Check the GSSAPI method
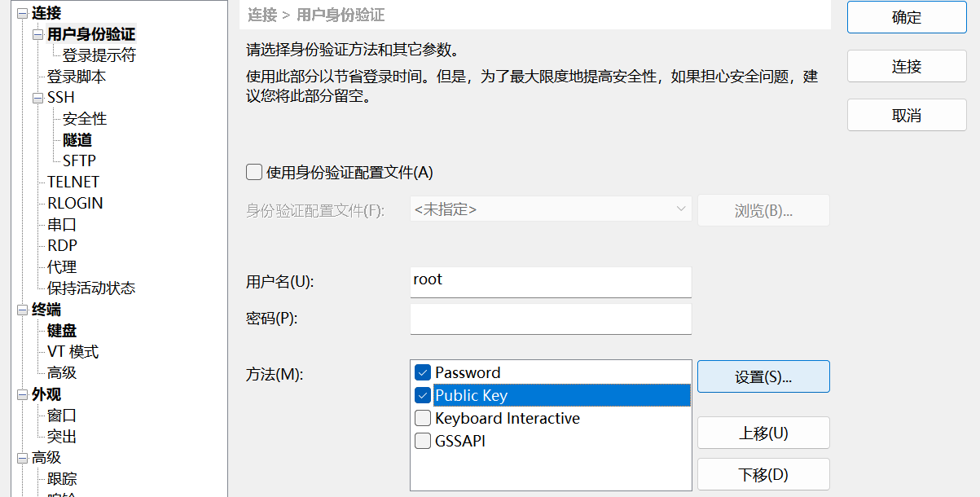 click(x=423, y=441)
